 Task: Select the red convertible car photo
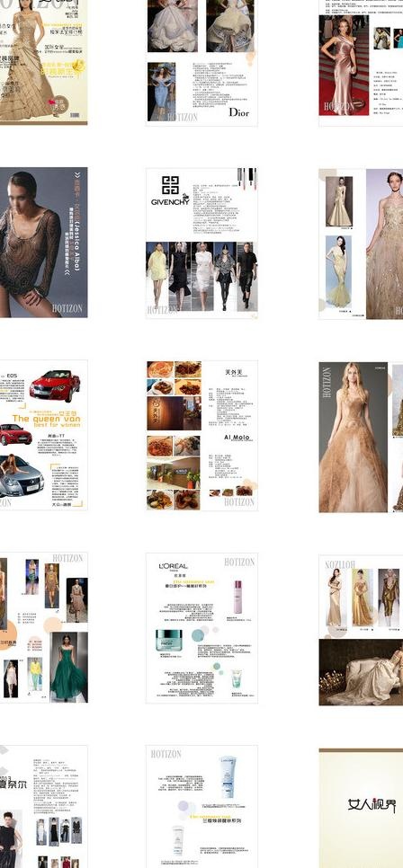point(54,385)
